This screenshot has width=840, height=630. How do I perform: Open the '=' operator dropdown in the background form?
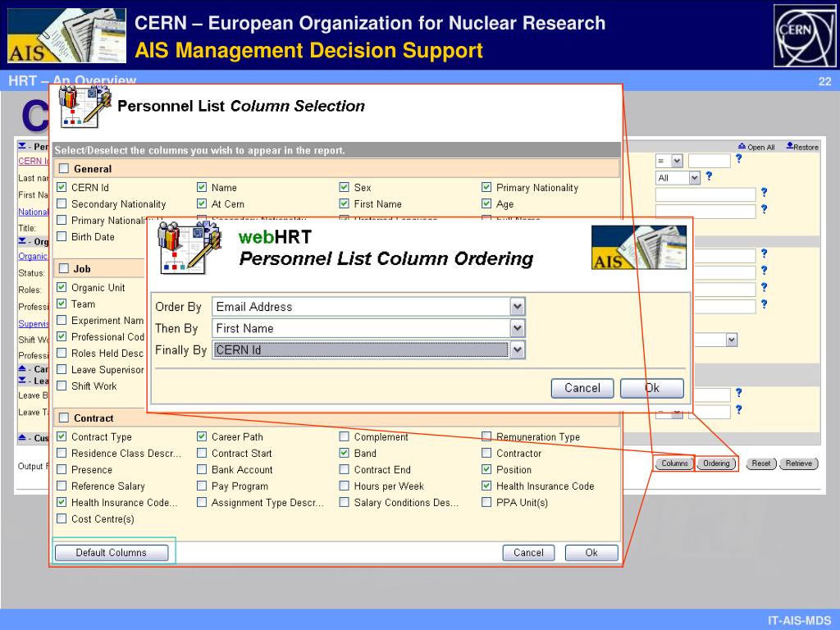[x=669, y=161]
